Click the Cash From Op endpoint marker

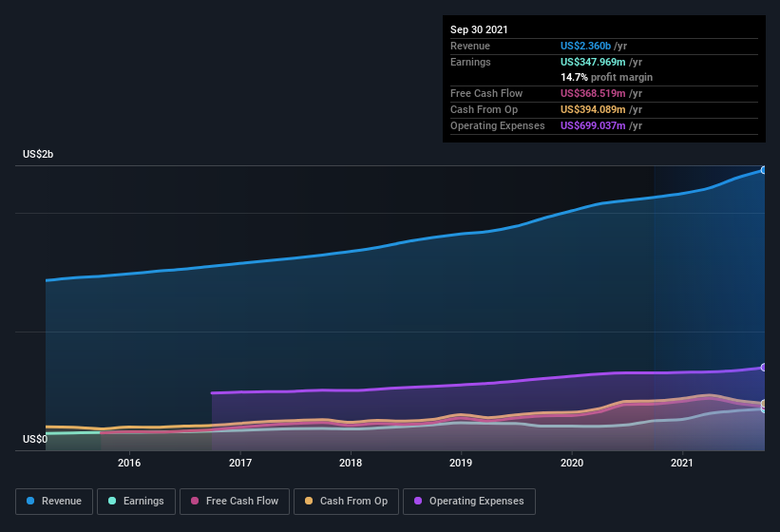point(764,403)
